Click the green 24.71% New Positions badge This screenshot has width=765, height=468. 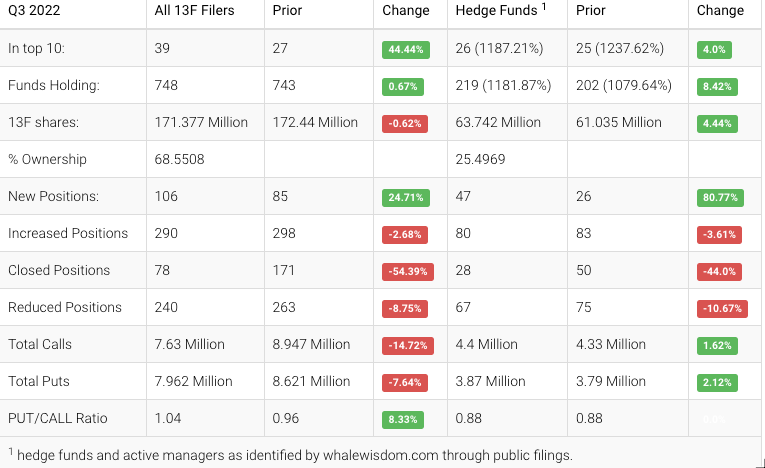409,197
